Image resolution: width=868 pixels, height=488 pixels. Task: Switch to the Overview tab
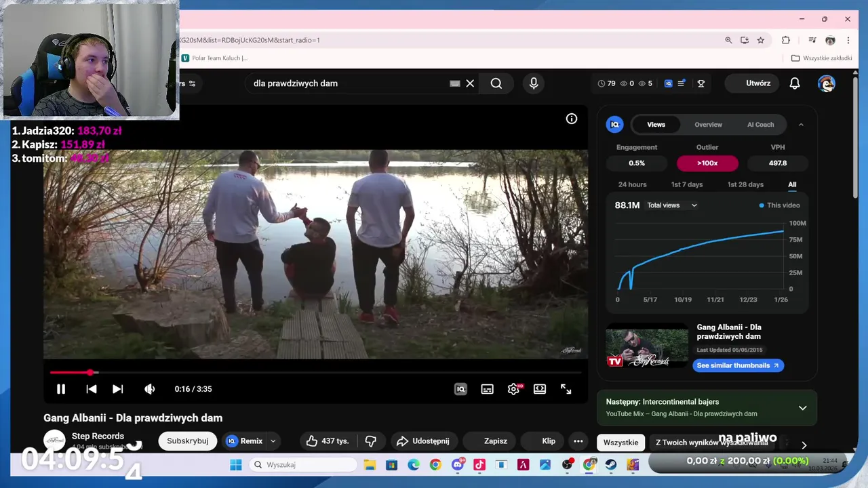pyautogui.click(x=708, y=125)
